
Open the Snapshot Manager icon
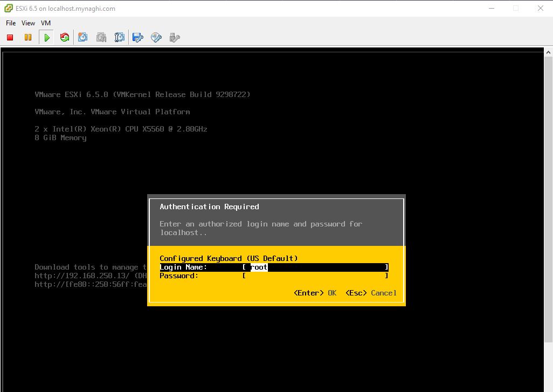(x=120, y=37)
